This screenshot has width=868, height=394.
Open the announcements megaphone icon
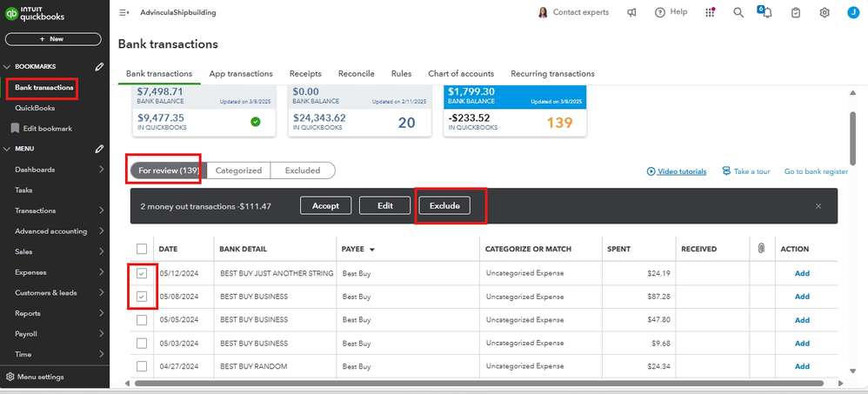click(x=631, y=13)
